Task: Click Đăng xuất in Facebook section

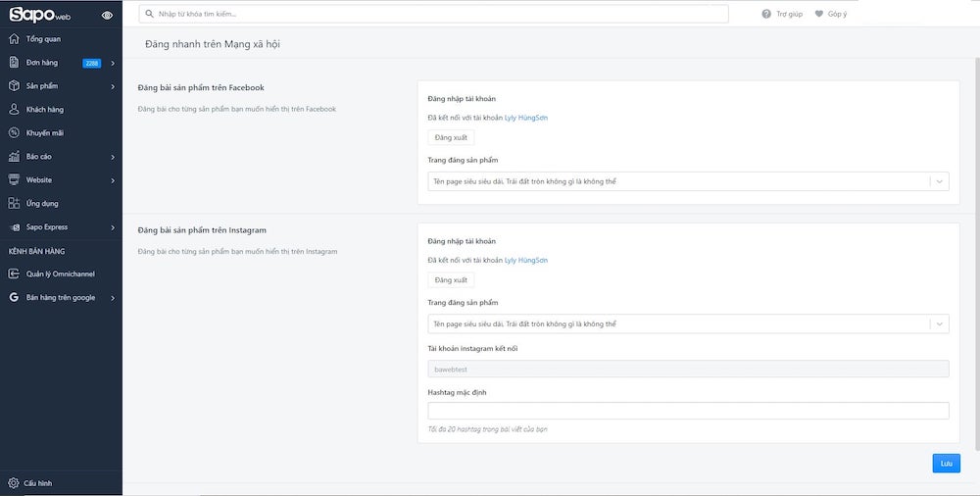Action: pyautogui.click(x=451, y=138)
